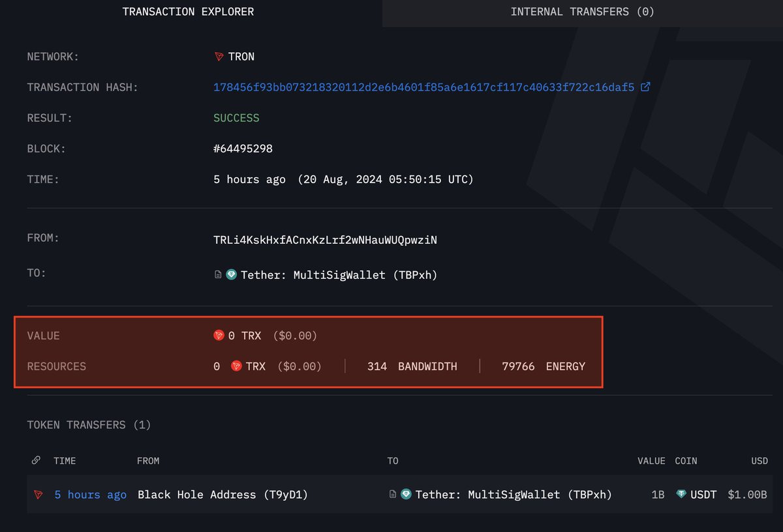Click the USD column header
This screenshot has height=532, width=783.
coord(760,461)
